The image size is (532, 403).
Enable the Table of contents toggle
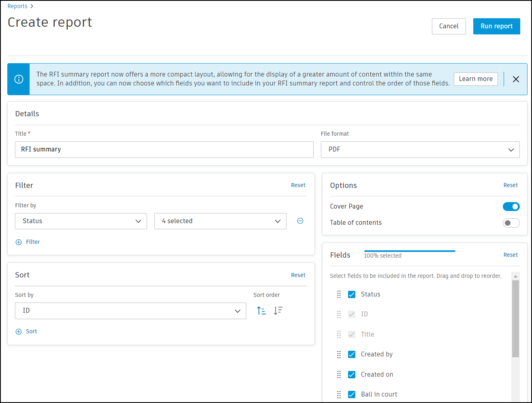511,223
